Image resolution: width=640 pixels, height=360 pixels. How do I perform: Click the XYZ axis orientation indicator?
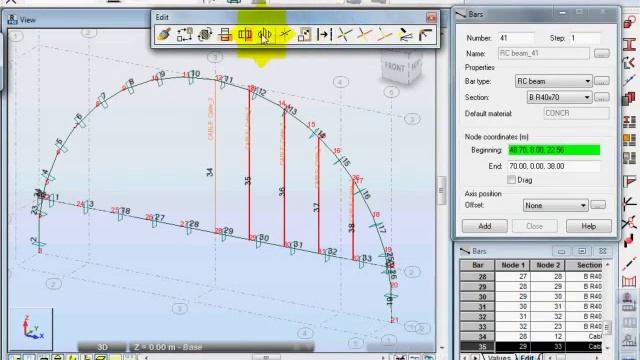pos(32,329)
